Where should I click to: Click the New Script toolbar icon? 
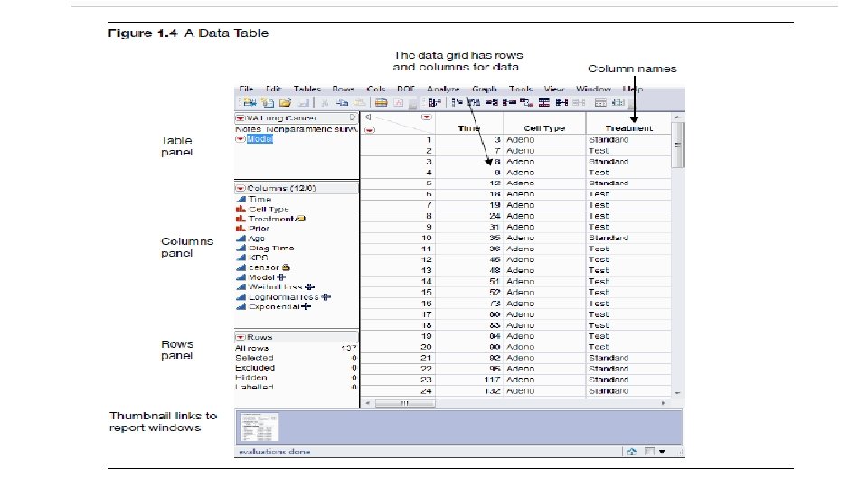coord(268,102)
